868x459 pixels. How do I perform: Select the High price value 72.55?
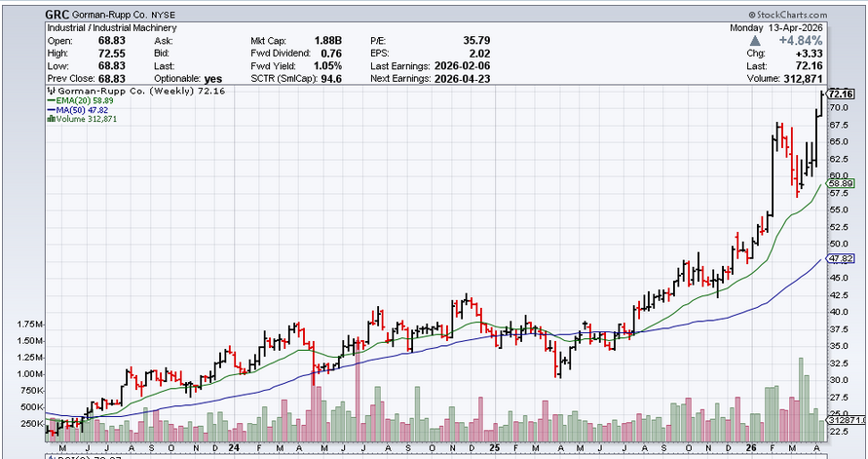tap(113, 54)
